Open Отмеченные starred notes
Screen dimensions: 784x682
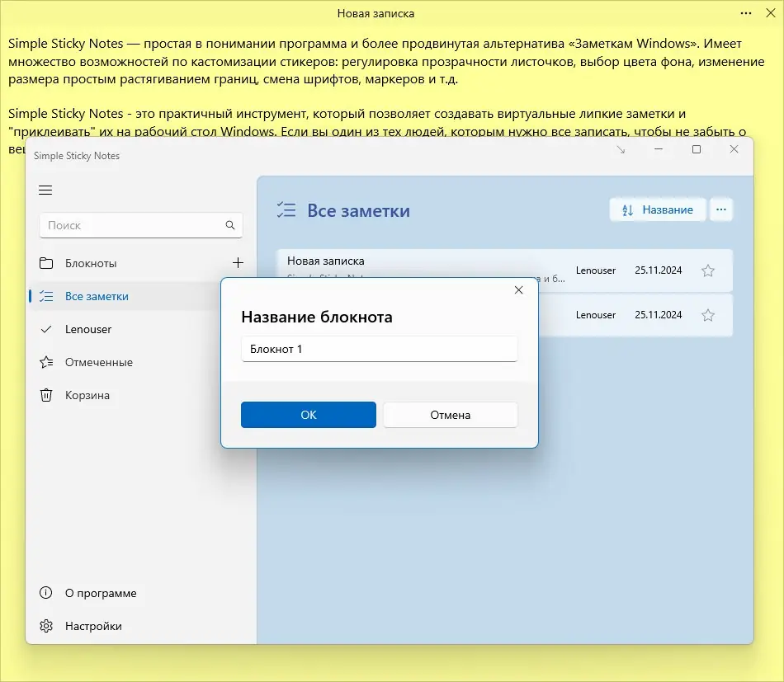99,362
